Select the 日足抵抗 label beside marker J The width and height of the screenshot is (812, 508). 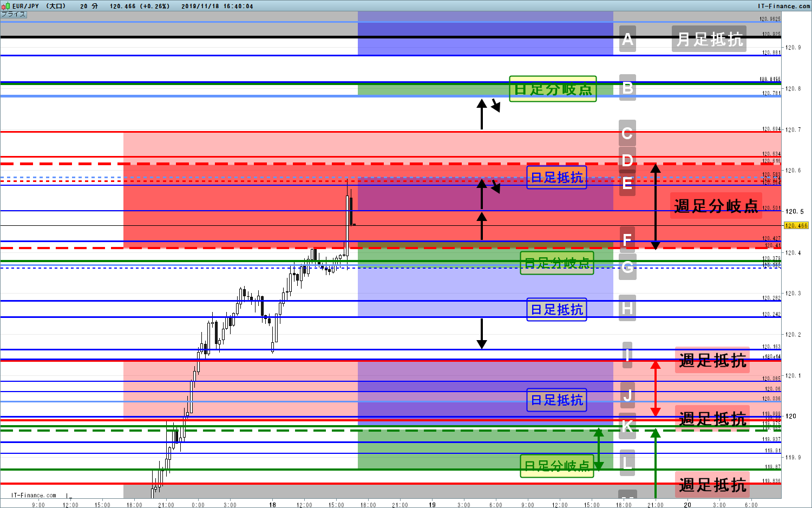click(x=556, y=400)
